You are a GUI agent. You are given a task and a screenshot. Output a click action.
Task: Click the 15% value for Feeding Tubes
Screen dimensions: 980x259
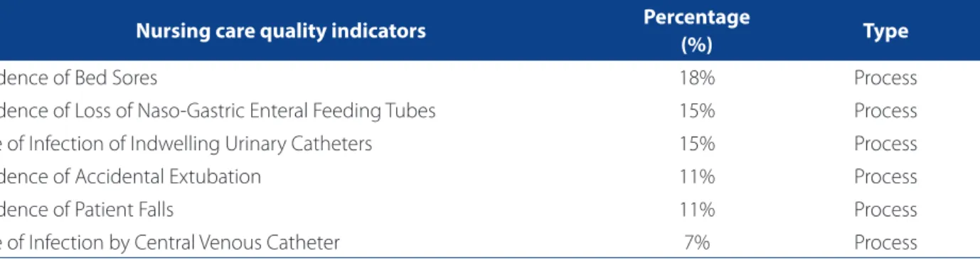pyautogui.click(x=696, y=110)
